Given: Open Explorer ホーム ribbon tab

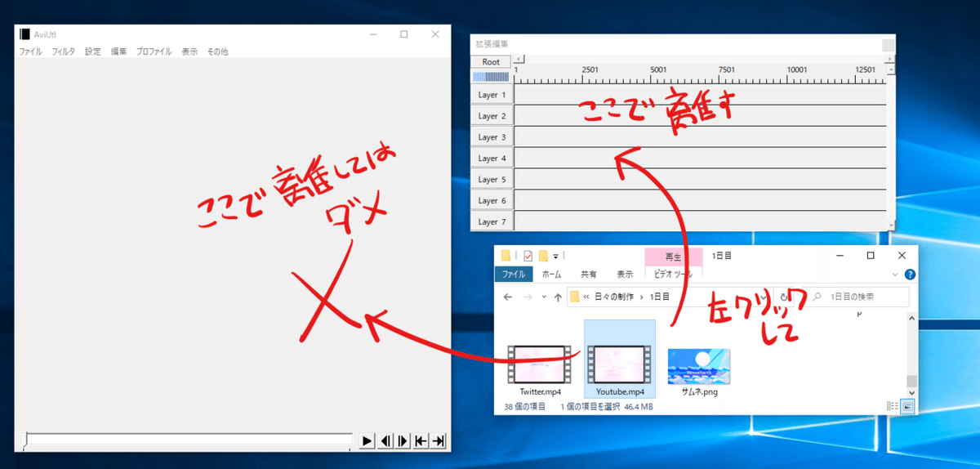Looking at the screenshot, I should coord(552,275).
